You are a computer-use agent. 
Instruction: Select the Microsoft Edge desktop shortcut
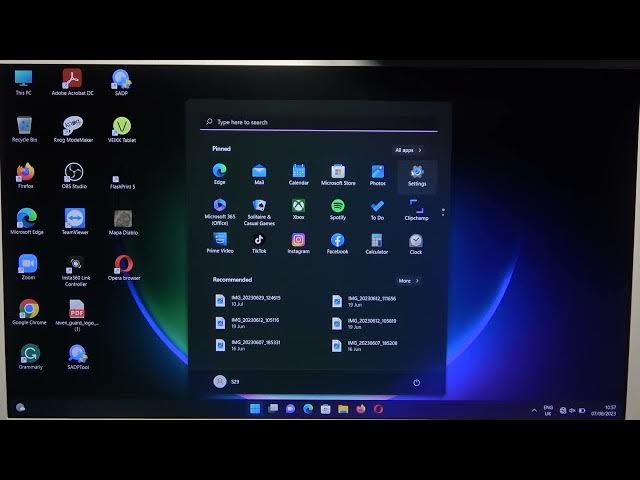pos(27,221)
